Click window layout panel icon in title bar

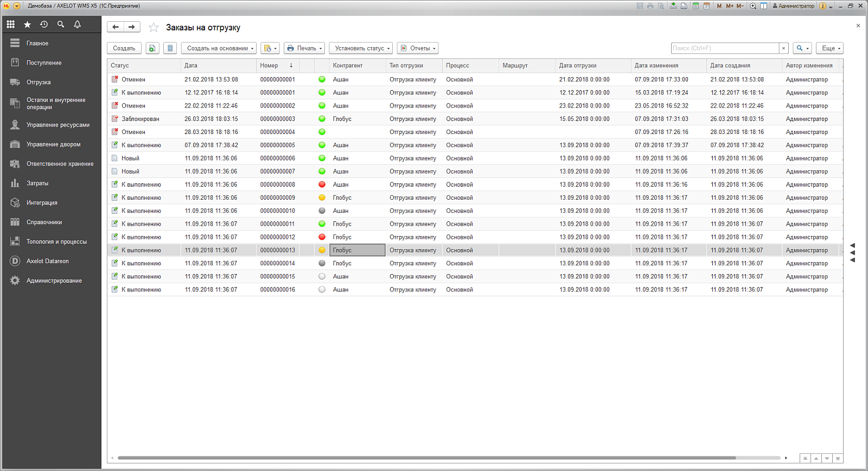[763, 6]
